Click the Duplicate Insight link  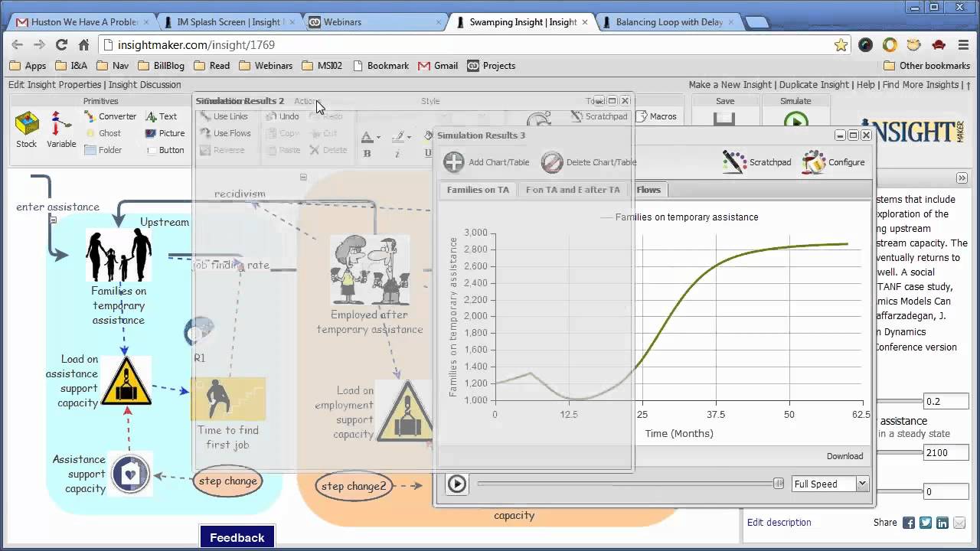(x=814, y=85)
